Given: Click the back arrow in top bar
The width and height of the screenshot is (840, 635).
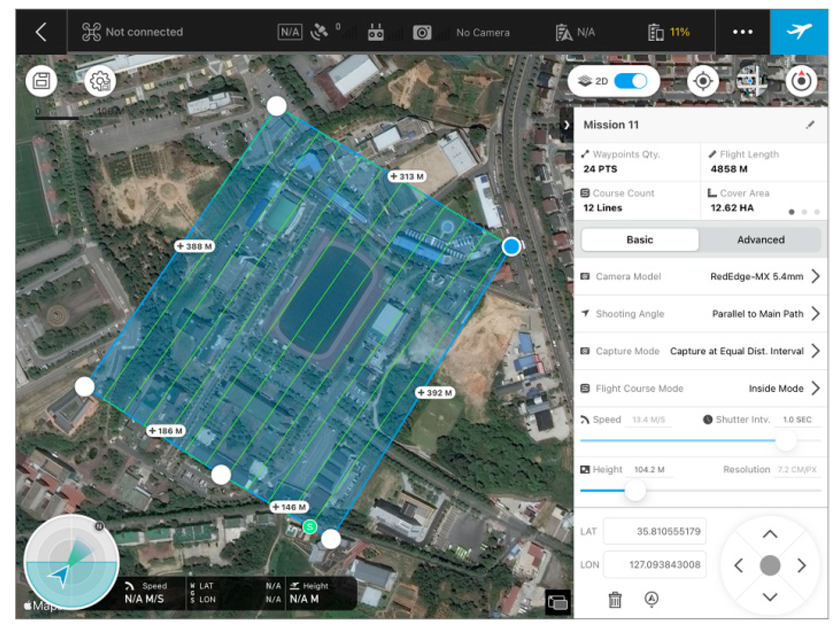Looking at the screenshot, I should pyautogui.click(x=41, y=32).
